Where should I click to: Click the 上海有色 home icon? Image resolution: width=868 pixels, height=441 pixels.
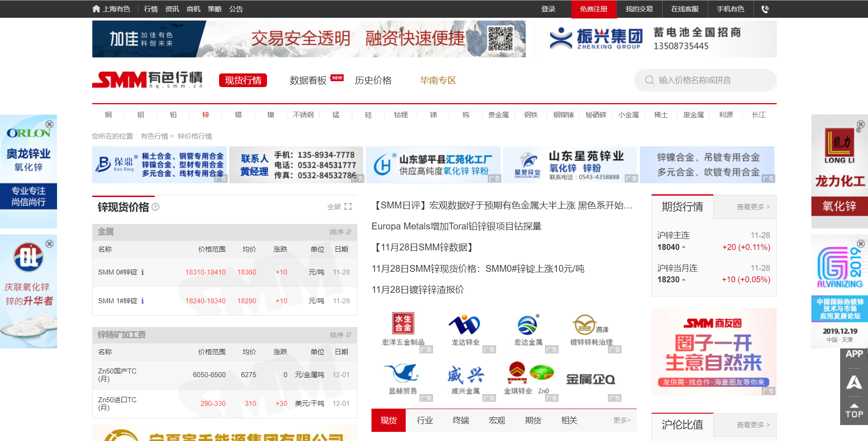click(x=96, y=9)
